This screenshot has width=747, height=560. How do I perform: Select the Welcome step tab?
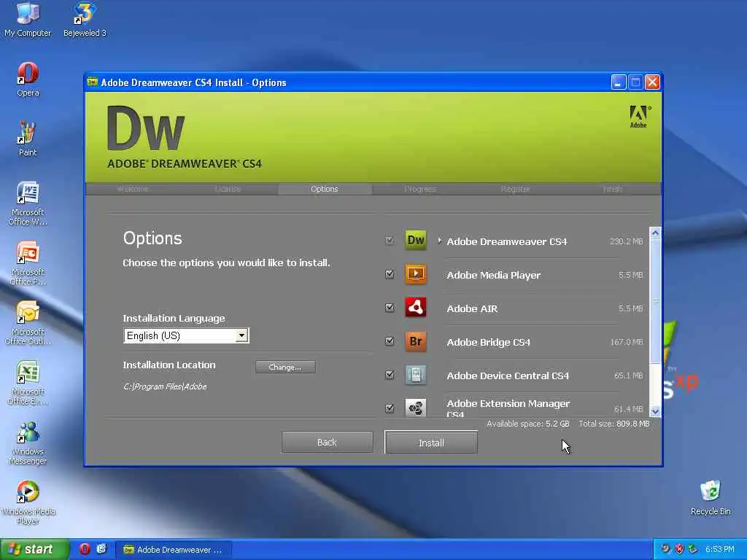tap(133, 189)
